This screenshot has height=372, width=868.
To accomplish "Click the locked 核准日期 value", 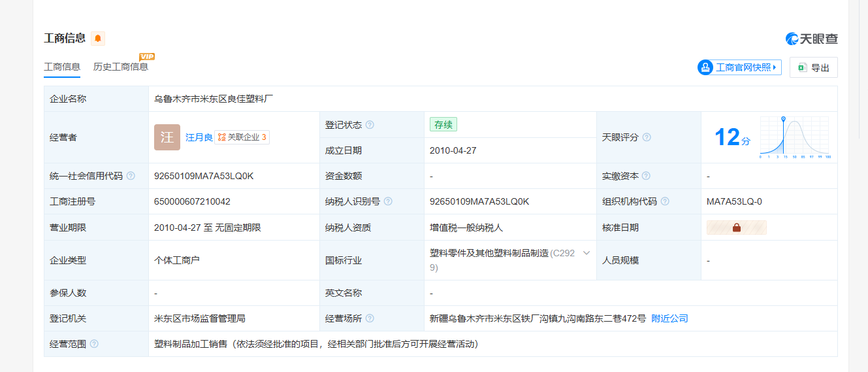I will (737, 228).
